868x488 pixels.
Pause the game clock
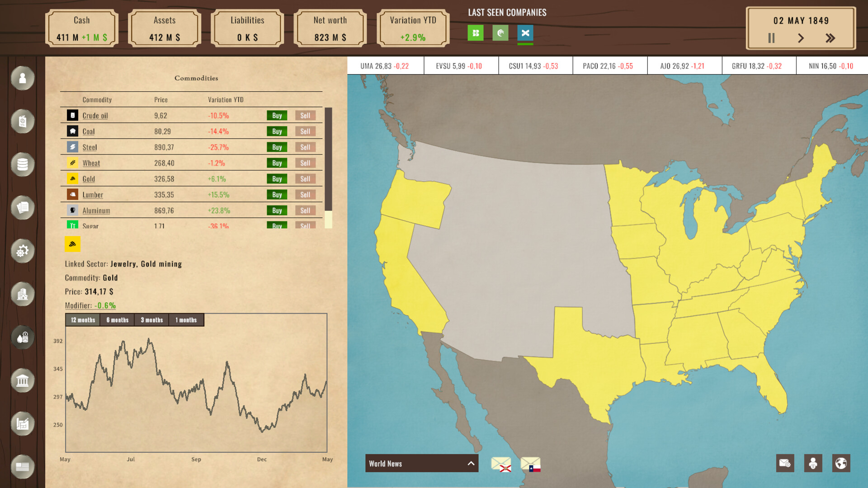772,38
